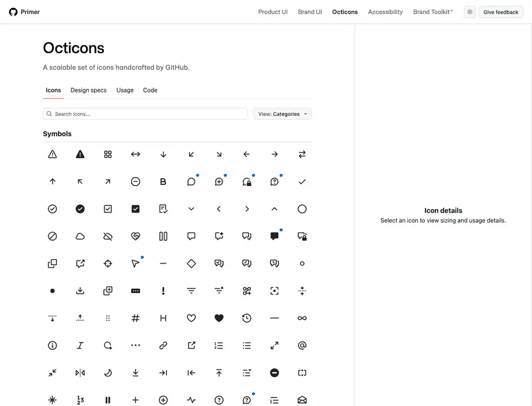Select the filled heart icon

[219, 318]
